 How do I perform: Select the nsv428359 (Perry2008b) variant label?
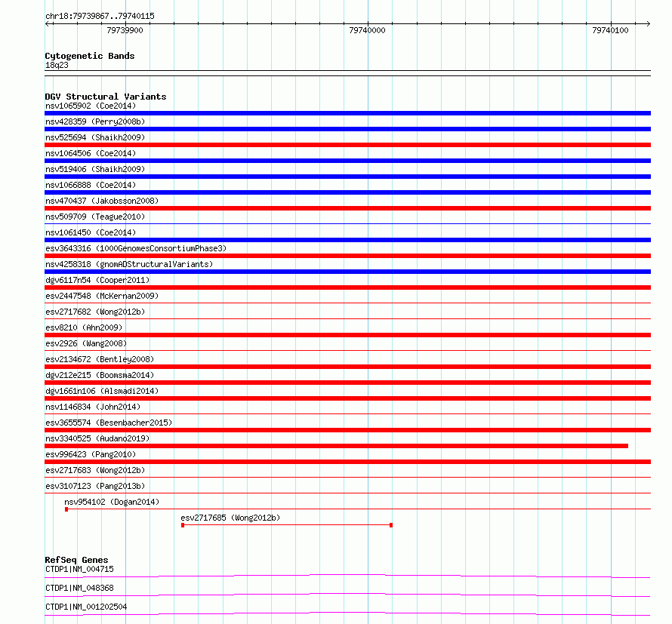pyautogui.click(x=95, y=121)
